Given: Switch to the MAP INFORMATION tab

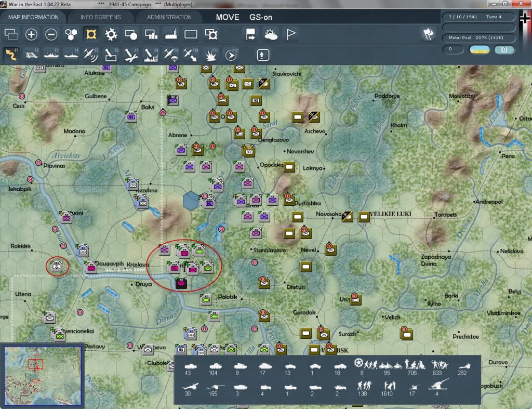Looking at the screenshot, I should (33, 17).
